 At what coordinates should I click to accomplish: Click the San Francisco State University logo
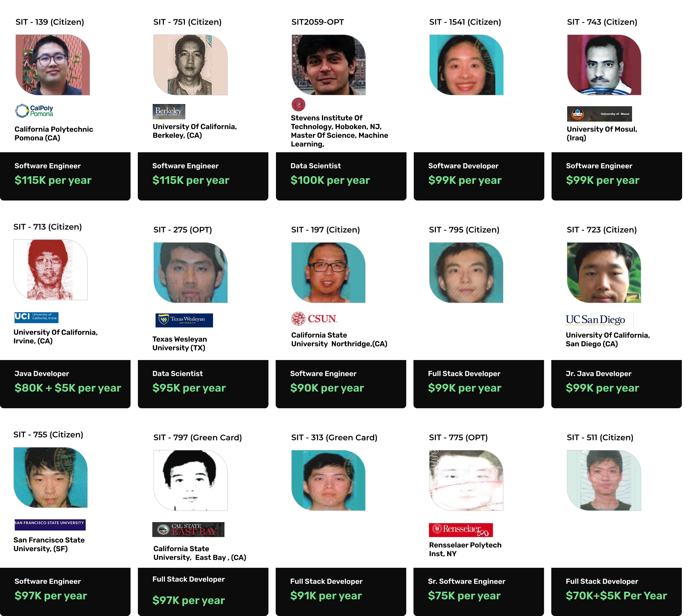click(50, 525)
